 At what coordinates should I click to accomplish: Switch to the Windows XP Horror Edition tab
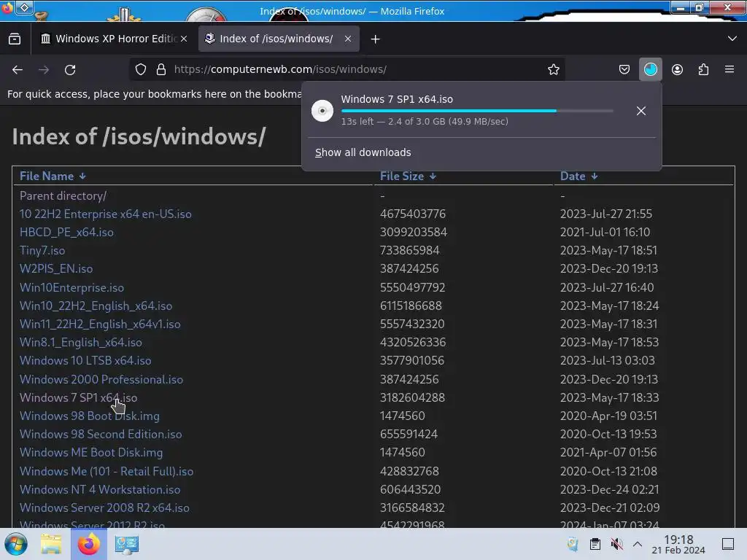[x=113, y=39]
